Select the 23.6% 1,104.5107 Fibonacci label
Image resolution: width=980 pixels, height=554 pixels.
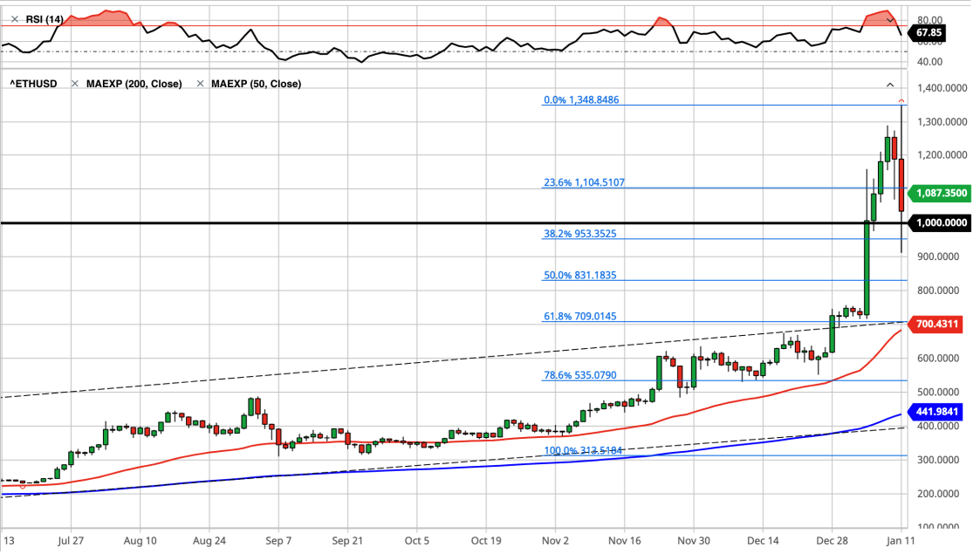pyautogui.click(x=584, y=182)
